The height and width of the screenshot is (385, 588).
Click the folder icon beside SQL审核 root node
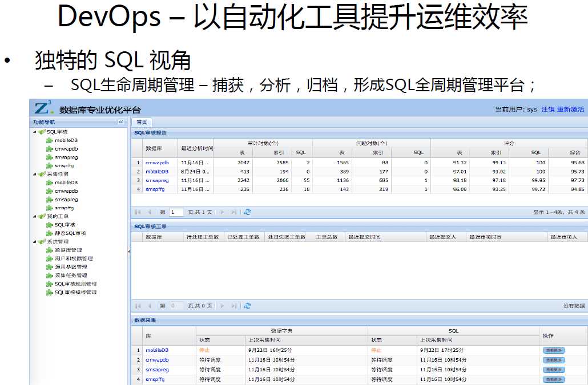click(42, 132)
